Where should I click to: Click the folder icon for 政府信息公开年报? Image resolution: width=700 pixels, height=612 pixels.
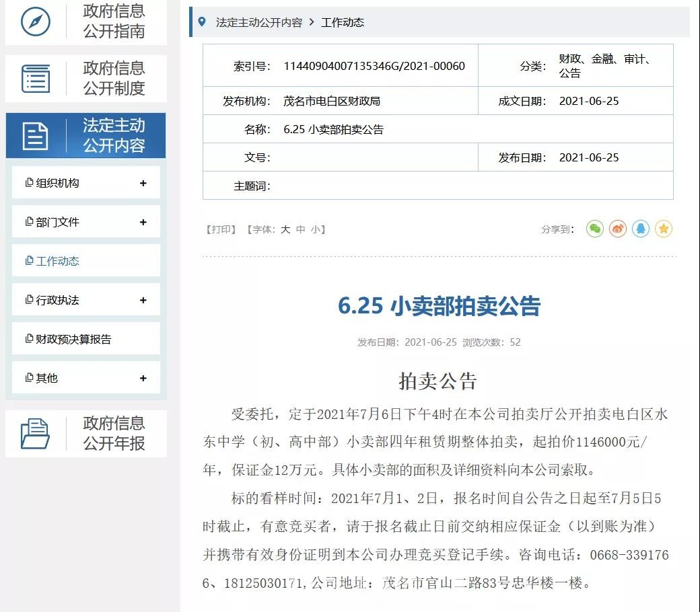[x=35, y=433]
